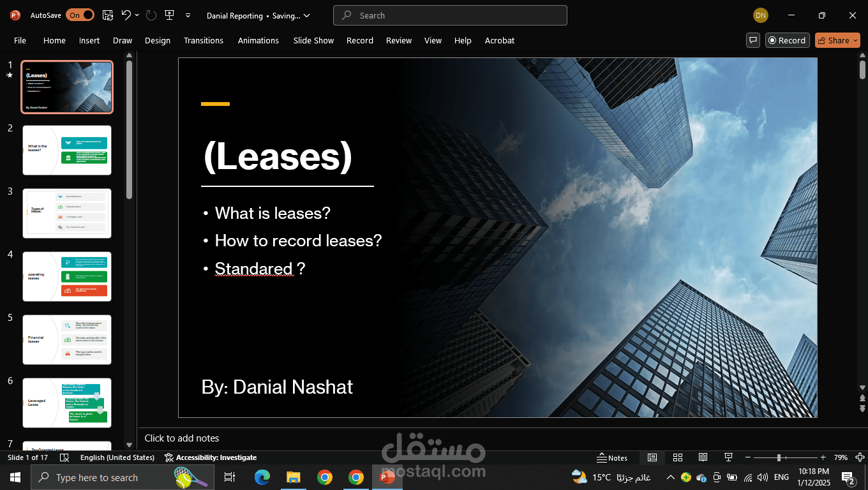Click the '(Leases)' title text
868x490 pixels.
(278, 156)
